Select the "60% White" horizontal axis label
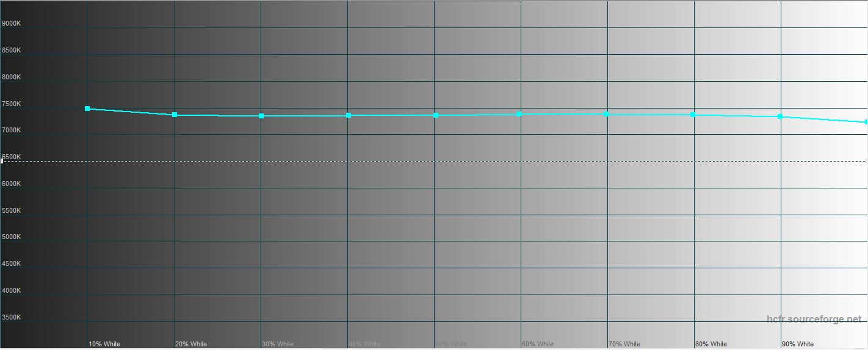The width and height of the screenshot is (868, 350). pyautogui.click(x=538, y=344)
